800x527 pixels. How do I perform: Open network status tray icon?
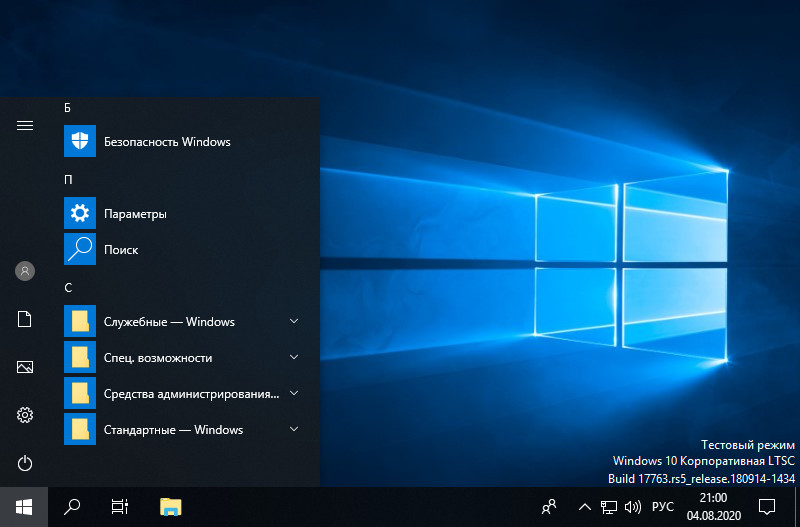608,507
